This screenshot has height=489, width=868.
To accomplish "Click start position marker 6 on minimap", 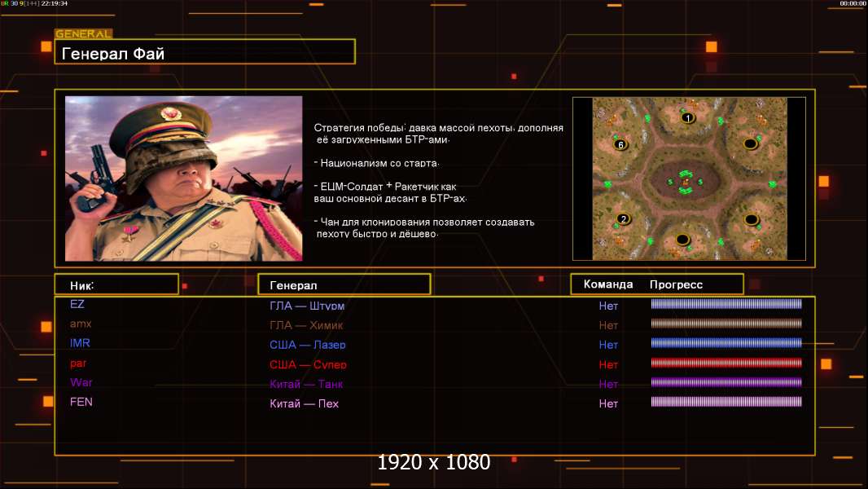I will 620,145.
